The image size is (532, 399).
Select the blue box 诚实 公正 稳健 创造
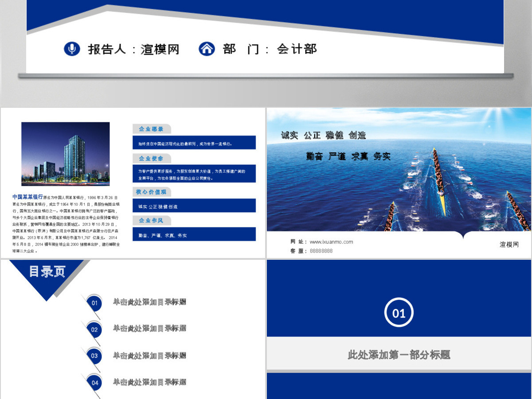[194, 206]
